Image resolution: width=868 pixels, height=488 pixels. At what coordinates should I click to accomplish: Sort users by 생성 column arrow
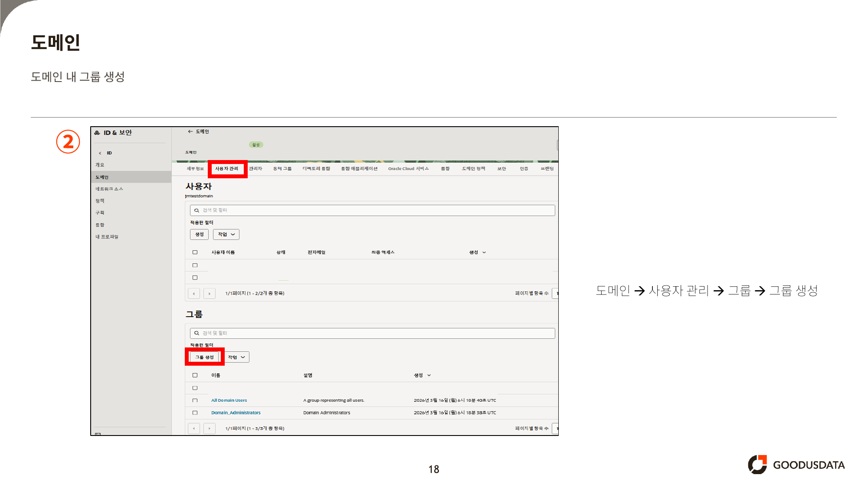click(484, 252)
